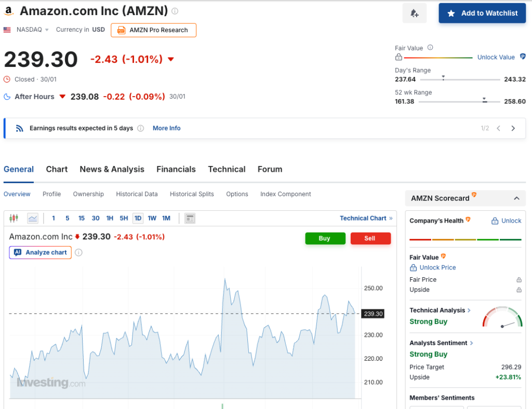Go to next notification with right chevron
This screenshot has height=409, width=532.
(513, 128)
